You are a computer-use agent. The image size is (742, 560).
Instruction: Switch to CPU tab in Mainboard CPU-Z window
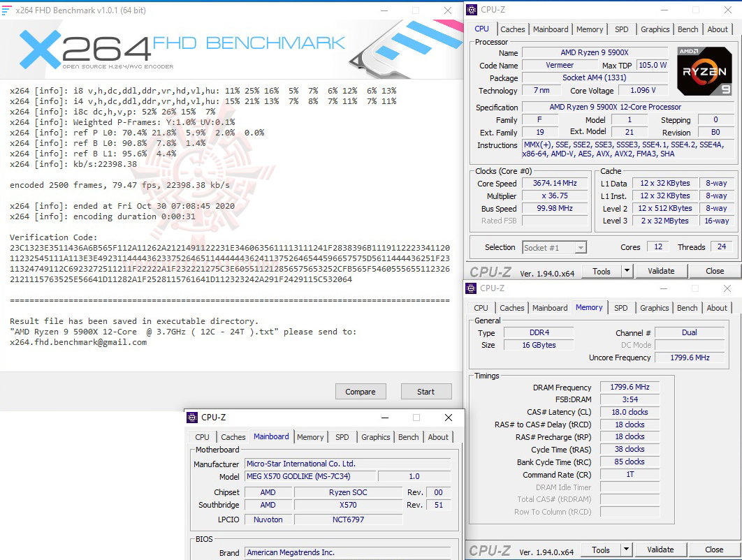(202, 437)
